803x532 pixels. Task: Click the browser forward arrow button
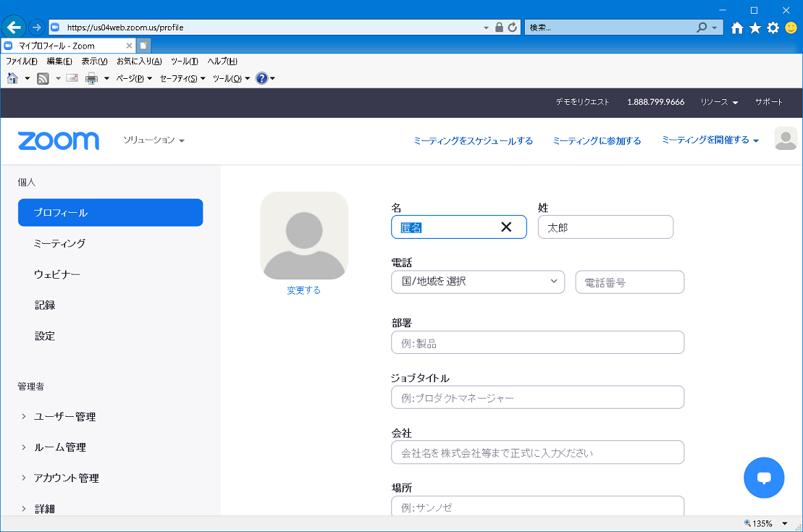(x=36, y=27)
